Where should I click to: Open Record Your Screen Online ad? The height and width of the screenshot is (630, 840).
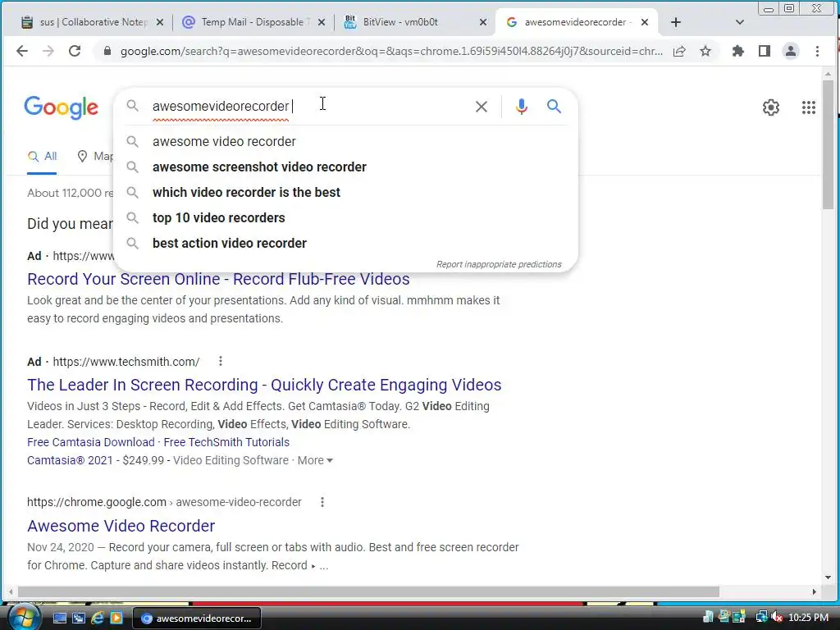coord(218,279)
